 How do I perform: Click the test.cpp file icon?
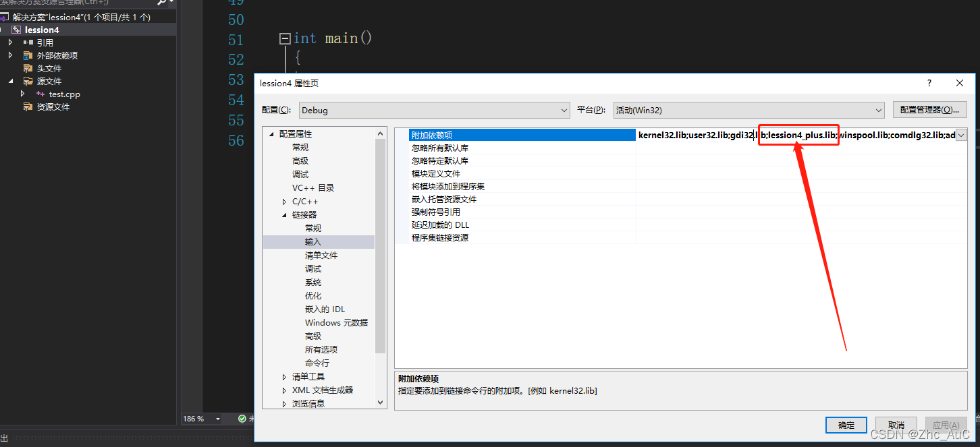tap(40, 94)
